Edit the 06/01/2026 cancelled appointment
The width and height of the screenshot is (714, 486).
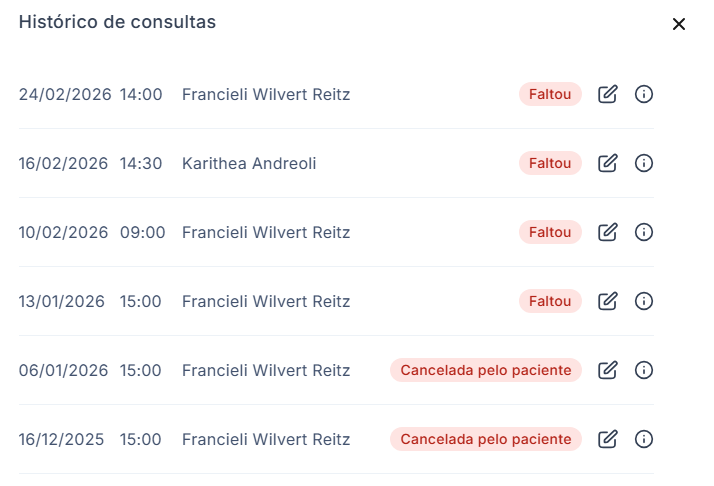[607, 370]
